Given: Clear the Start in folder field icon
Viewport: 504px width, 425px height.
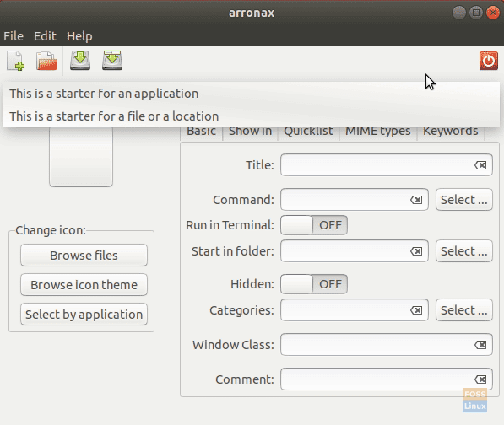Looking at the screenshot, I should tap(416, 251).
